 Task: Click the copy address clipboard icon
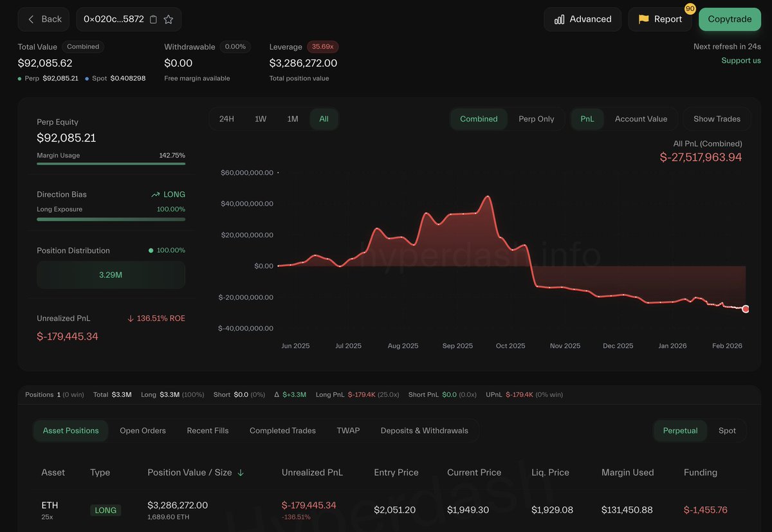(x=153, y=19)
